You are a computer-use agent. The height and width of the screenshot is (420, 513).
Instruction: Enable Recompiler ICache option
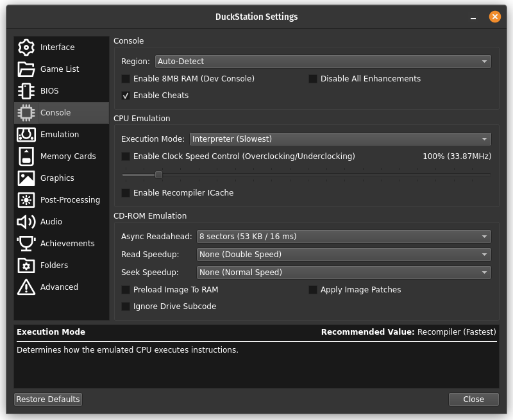[x=126, y=193]
